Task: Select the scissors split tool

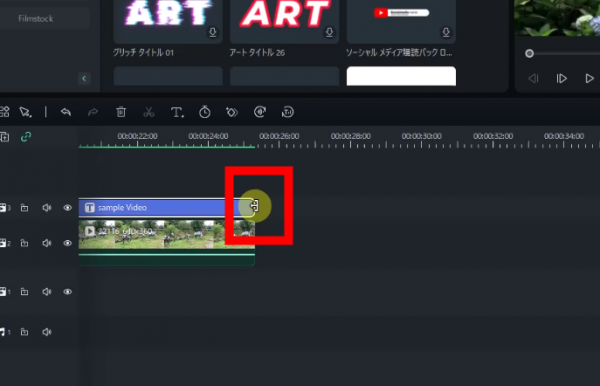Action: pyautogui.click(x=148, y=112)
